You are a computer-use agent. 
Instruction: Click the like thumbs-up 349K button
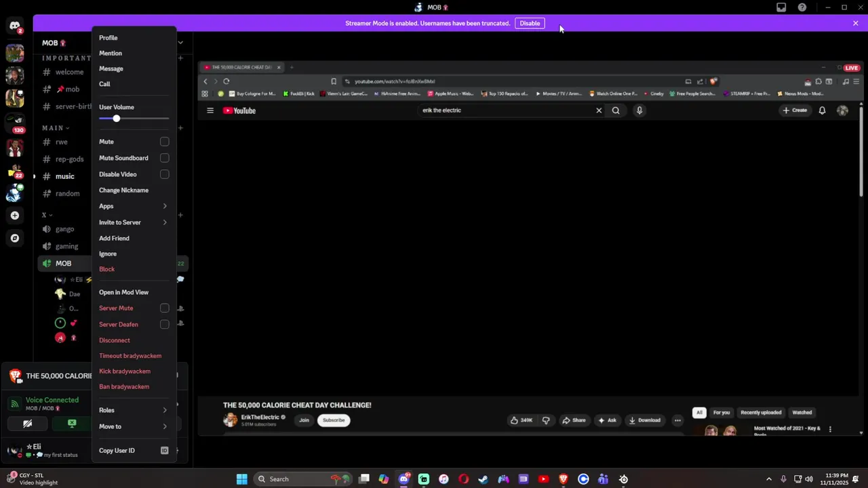521,420
